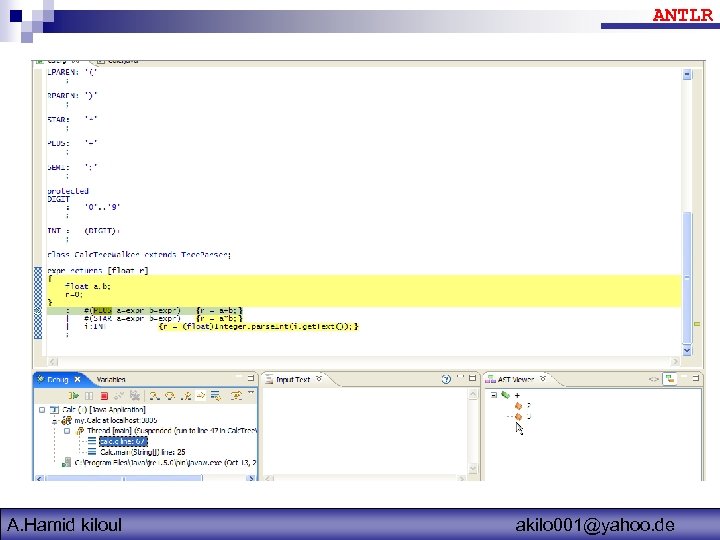Select stack frame Calc.main(String[]) line: 25

pos(143,452)
